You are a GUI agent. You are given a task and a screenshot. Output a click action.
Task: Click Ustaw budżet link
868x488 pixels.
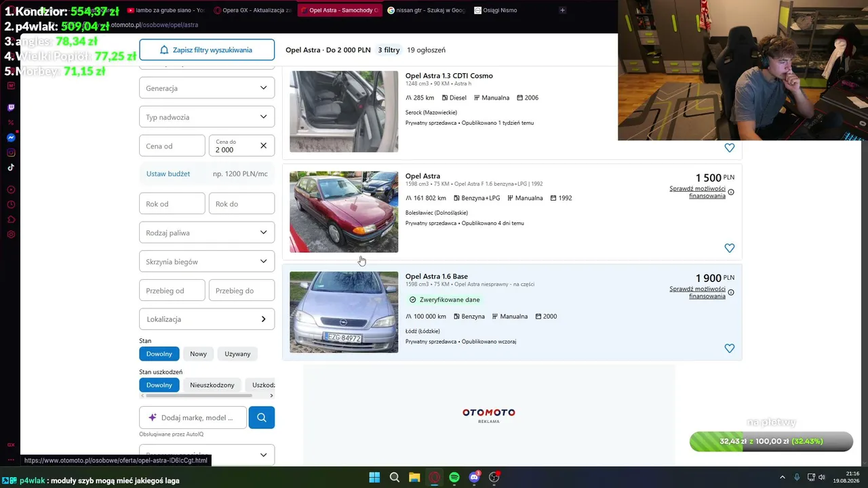coord(168,174)
